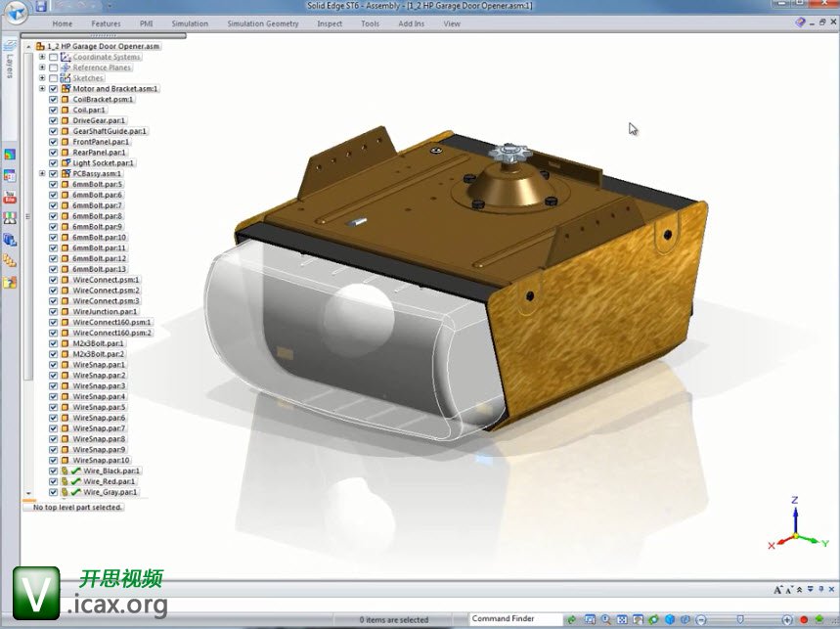This screenshot has height=629, width=840.
Task: Click the zoom in plus button
Action: 787,620
